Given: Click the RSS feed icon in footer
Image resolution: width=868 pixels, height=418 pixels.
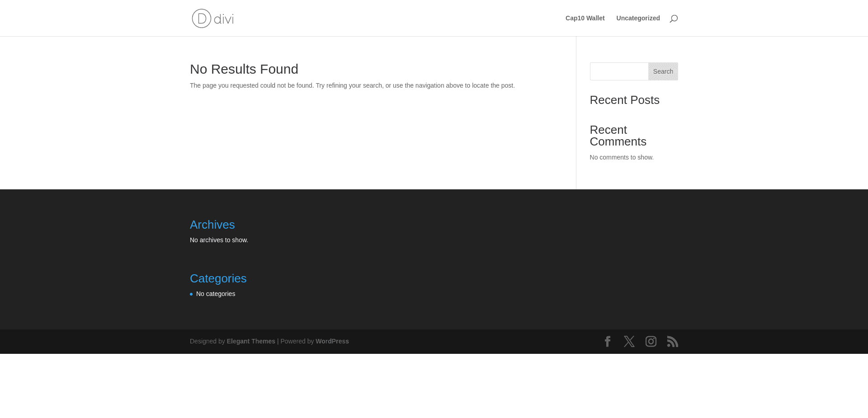Looking at the screenshot, I should click(x=673, y=342).
